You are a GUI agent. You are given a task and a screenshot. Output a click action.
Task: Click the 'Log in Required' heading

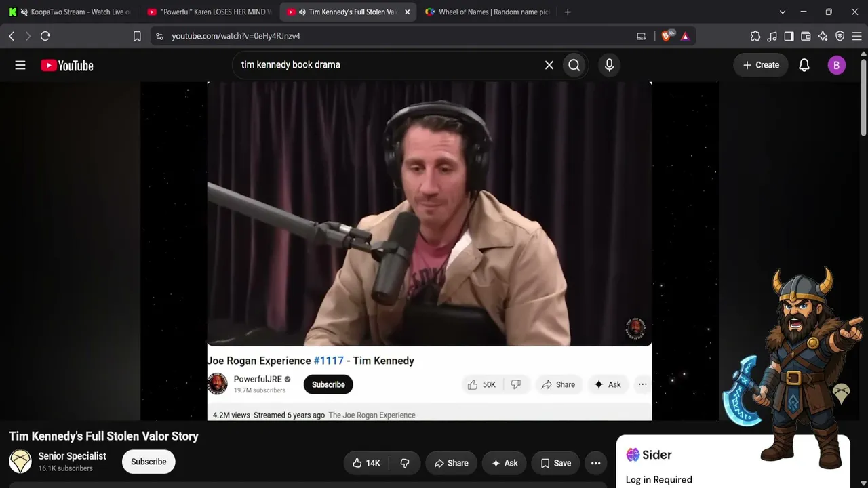pyautogui.click(x=659, y=480)
